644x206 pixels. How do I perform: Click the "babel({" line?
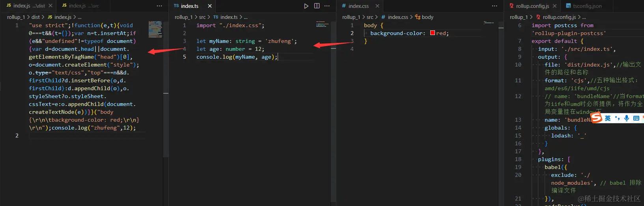pyautogui.click(x=556, y=167)
